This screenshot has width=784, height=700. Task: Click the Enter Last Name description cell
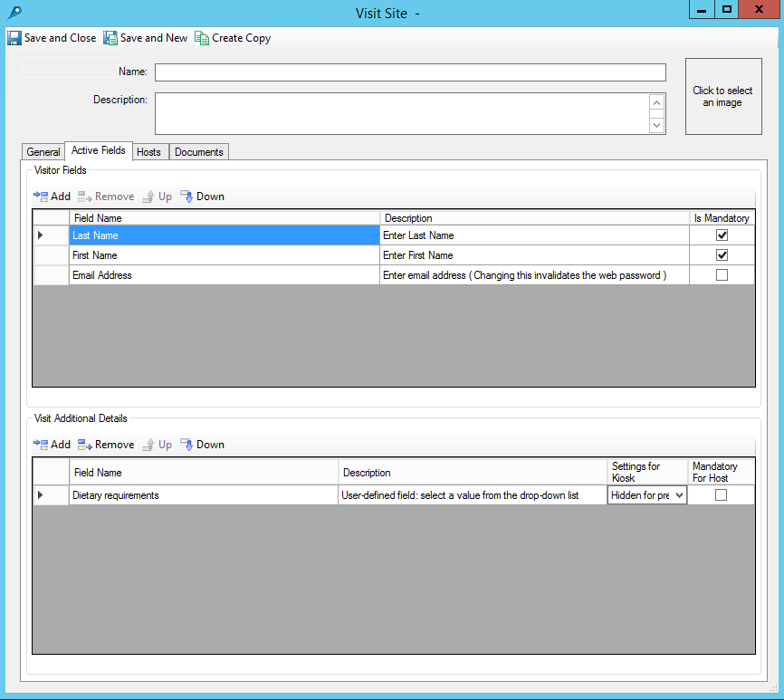[x=534, y=235]
